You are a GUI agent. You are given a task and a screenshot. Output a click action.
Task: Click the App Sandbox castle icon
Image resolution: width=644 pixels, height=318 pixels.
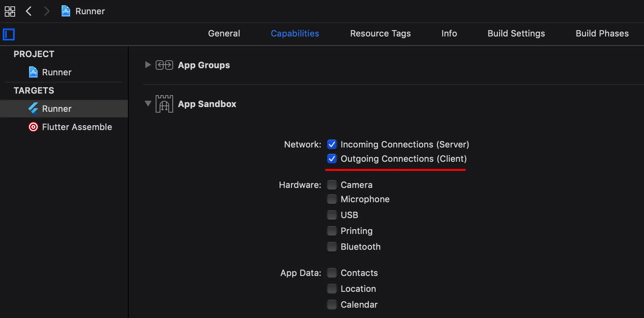[x=164, y=104]
